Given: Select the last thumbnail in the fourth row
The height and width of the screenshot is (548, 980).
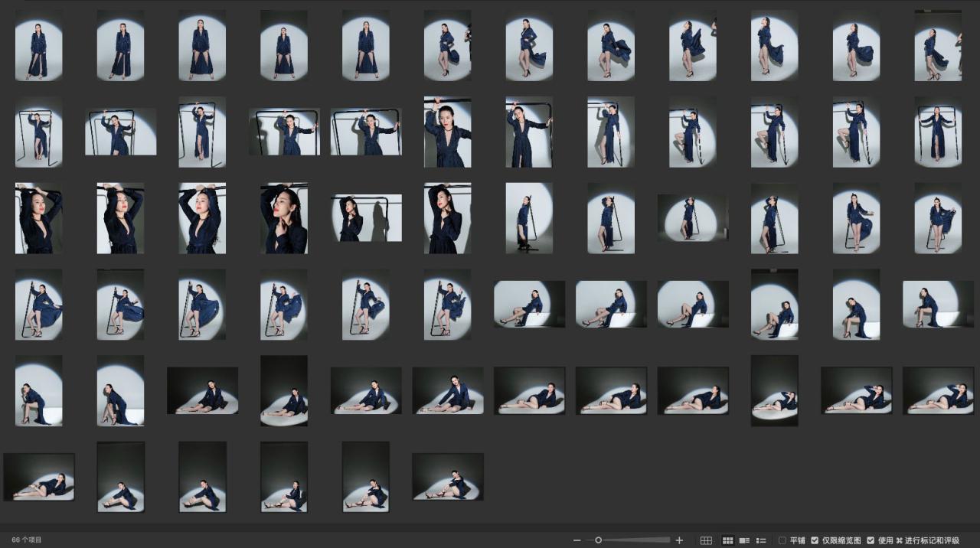Looking at the screenshot, I should point(938,304).
